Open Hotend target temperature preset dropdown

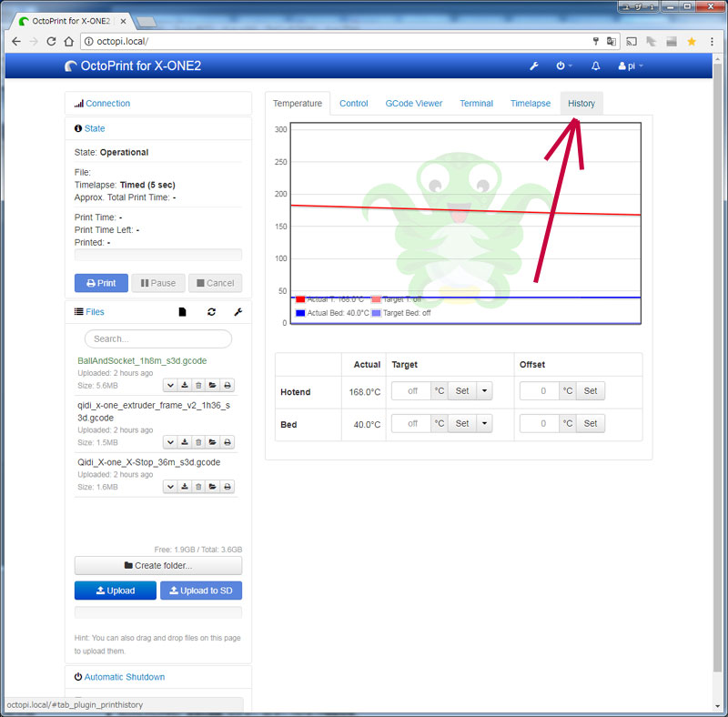pyautogui.click(x=484, y=391)
